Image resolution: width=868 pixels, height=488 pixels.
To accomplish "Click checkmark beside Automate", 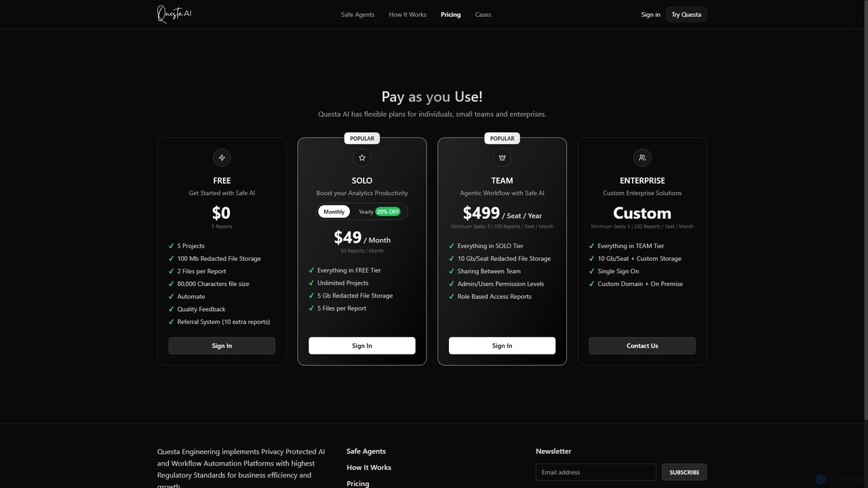I will [172, 297].
